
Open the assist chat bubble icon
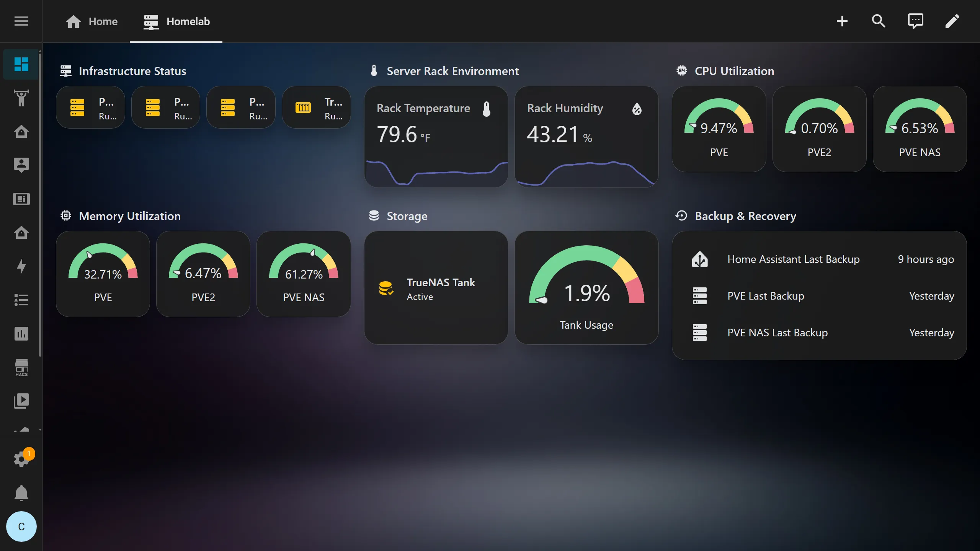click(915, 21)
